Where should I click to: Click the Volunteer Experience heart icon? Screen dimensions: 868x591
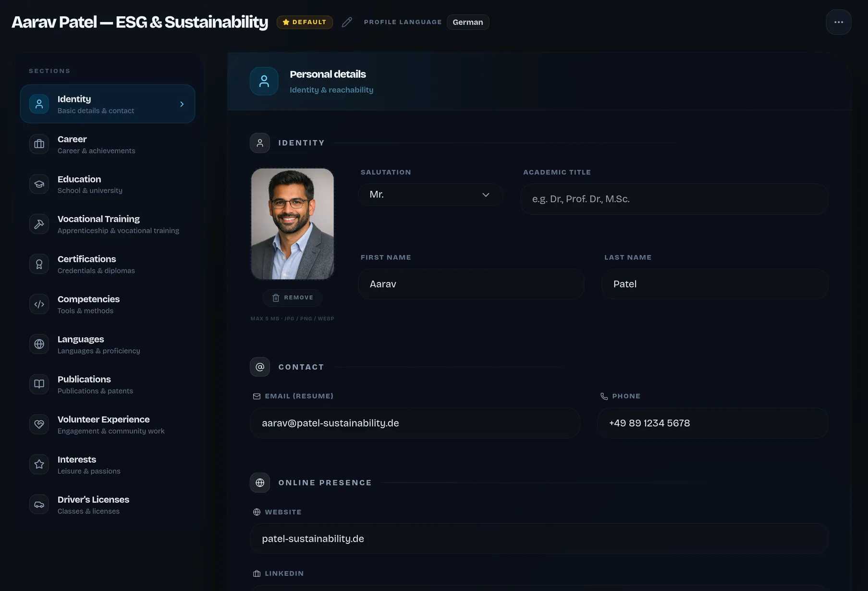click(39, 424)
